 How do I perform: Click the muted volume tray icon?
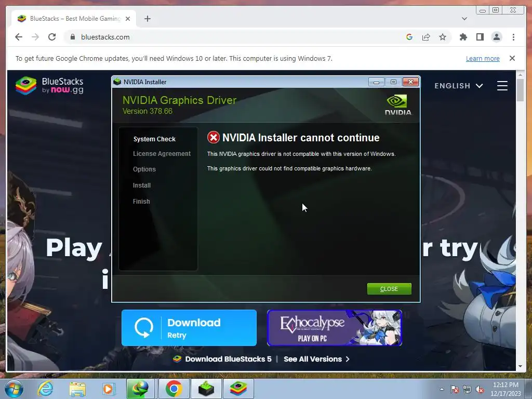[x=480, y=389]
